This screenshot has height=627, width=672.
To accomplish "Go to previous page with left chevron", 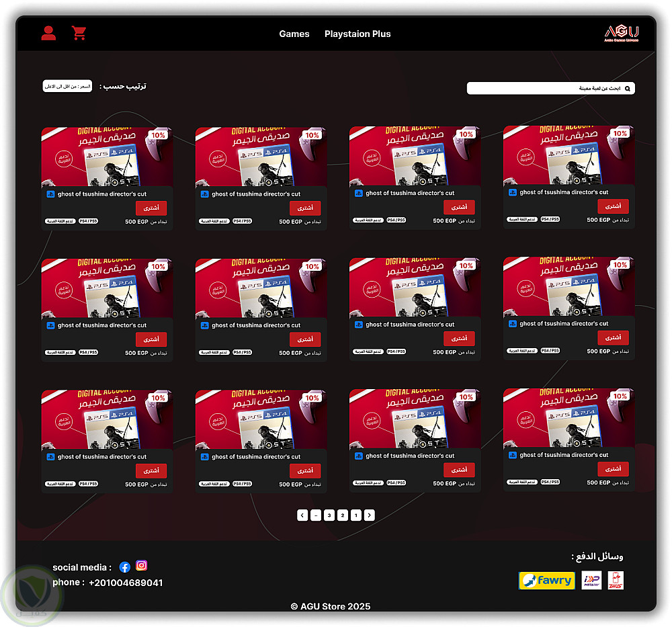I will click(302, 515).
